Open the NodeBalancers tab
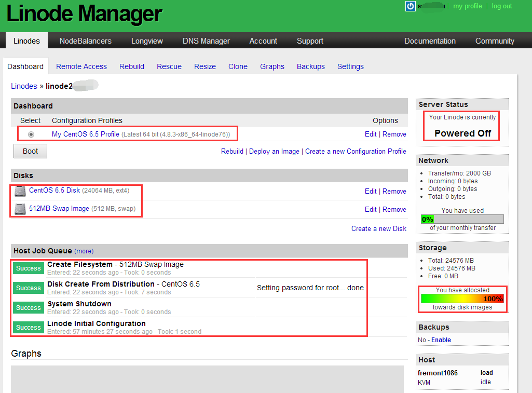This screenshot has width=532, height=393. coord(86,41)
